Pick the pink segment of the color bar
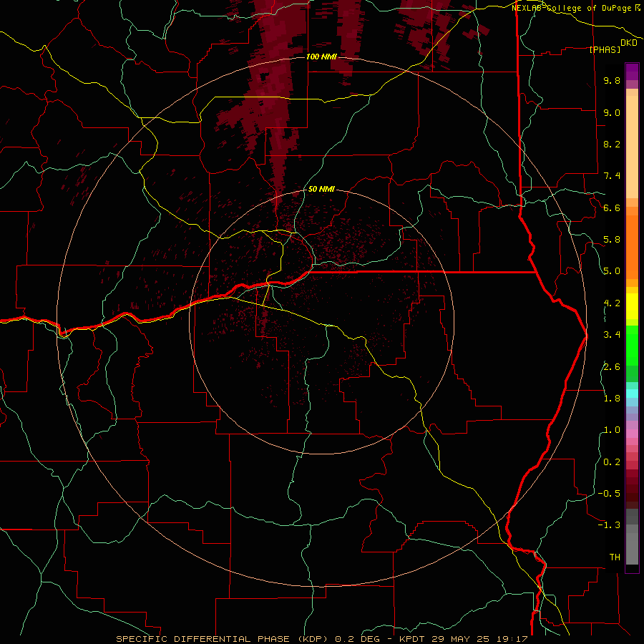This screenshot has width=644, height=644. click(x=632, y=434)
